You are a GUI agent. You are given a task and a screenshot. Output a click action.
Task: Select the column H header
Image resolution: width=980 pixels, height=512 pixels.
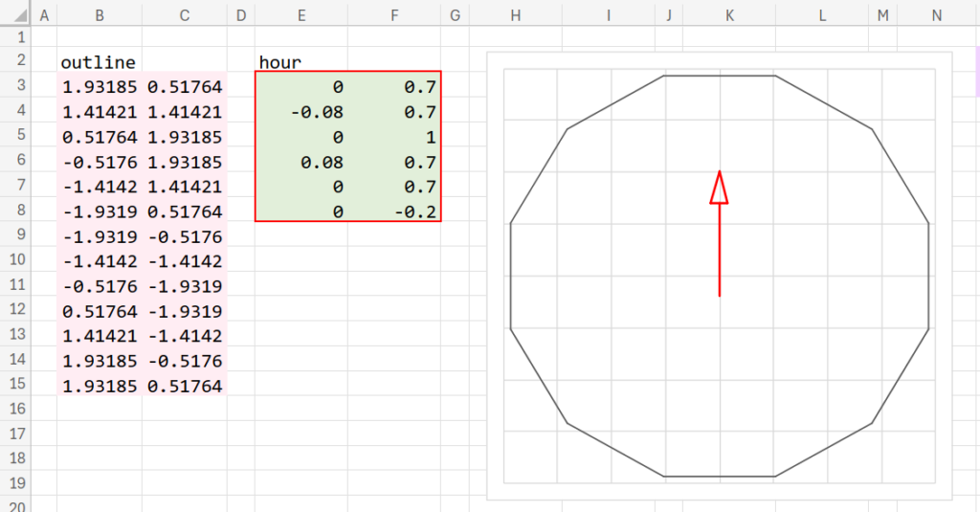516,14
